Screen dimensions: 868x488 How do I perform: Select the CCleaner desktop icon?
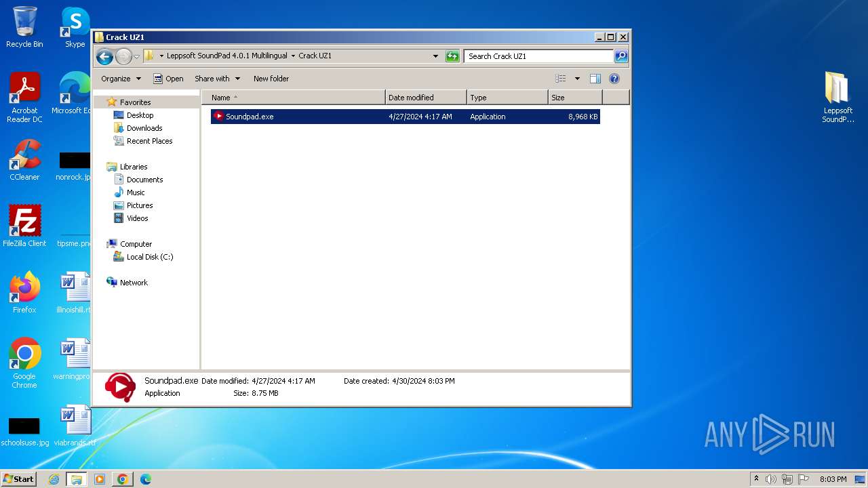24,160
